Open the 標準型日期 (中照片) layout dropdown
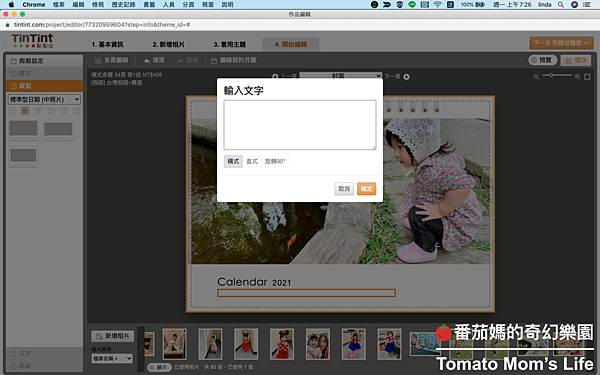600x375 pixels. (44, 99)
